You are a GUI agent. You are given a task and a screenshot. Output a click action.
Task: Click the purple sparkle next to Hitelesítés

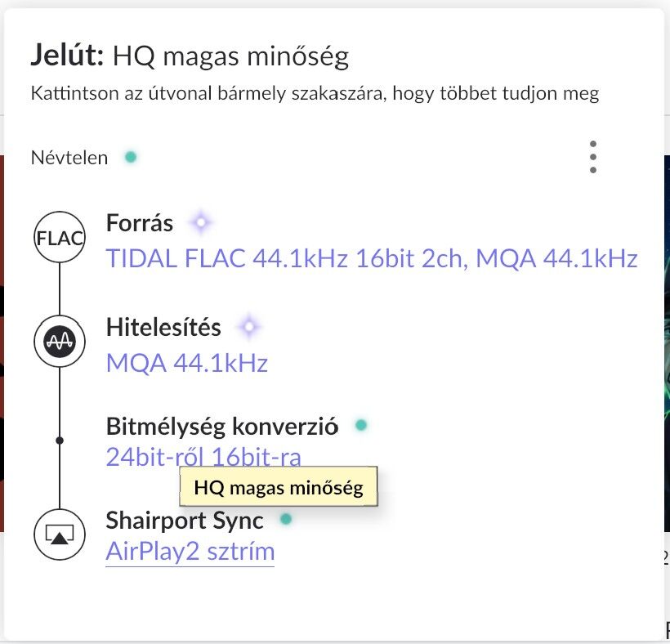coord(248,328)
